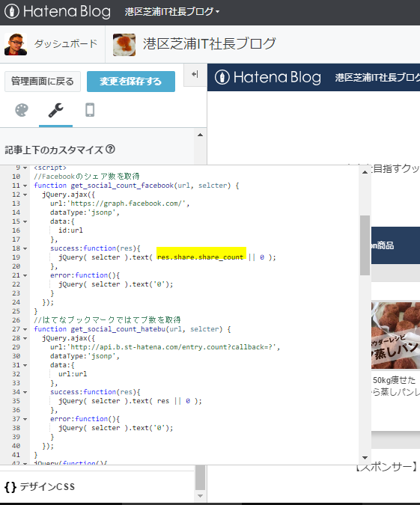Viewport: 420px width, 505px height.
Task: Click line 16 id:url text
Action: click(x=70, y=230)
